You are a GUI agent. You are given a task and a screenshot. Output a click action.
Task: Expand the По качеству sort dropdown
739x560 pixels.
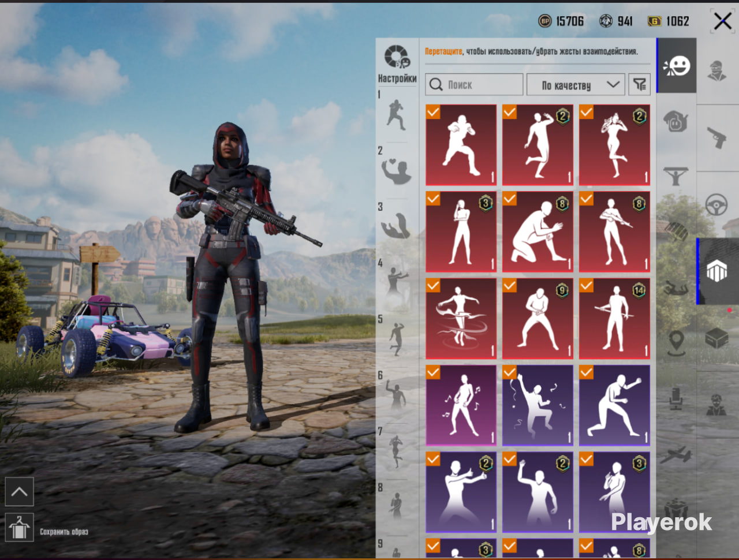(x=575, y=85)
